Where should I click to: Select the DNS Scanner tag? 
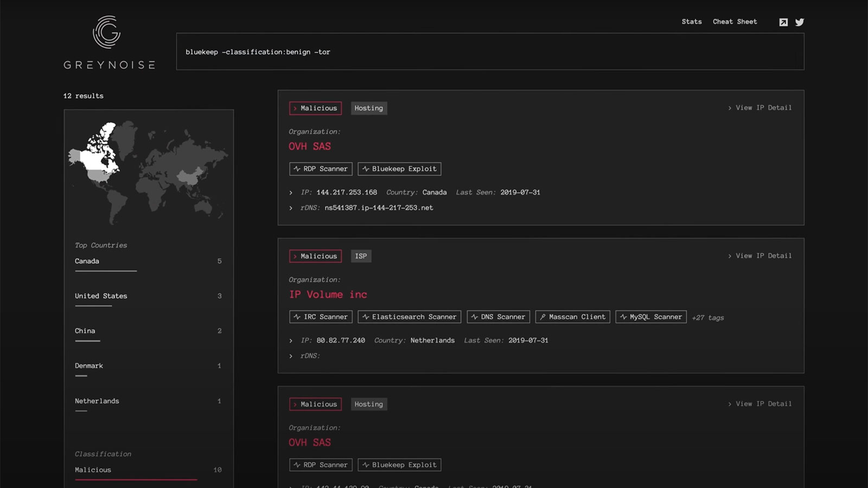pos(499,317)
